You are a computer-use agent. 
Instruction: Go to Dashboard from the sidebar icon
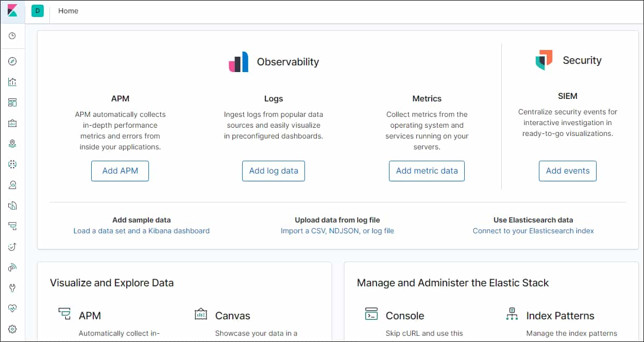12,102
